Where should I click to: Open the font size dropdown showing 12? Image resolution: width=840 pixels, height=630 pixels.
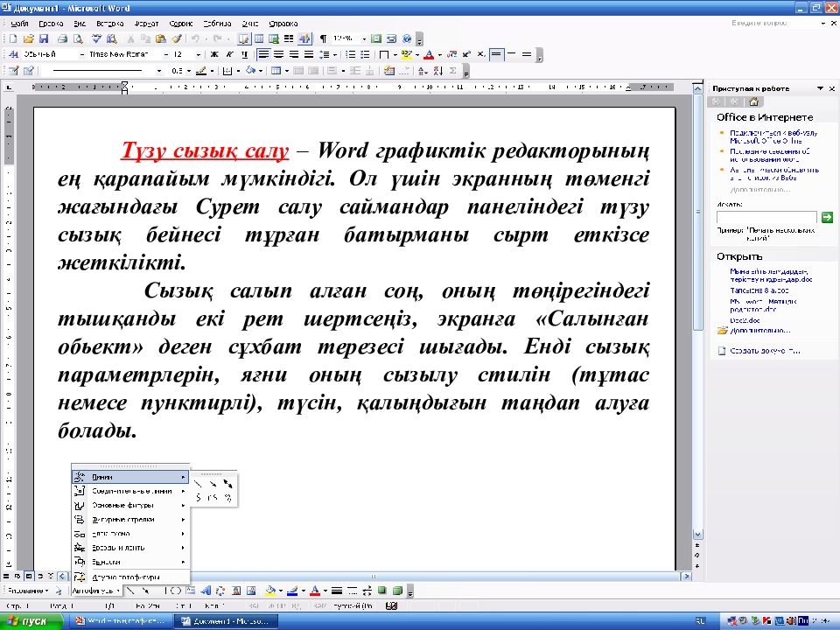pyautogui.click(x=198, y=54)
